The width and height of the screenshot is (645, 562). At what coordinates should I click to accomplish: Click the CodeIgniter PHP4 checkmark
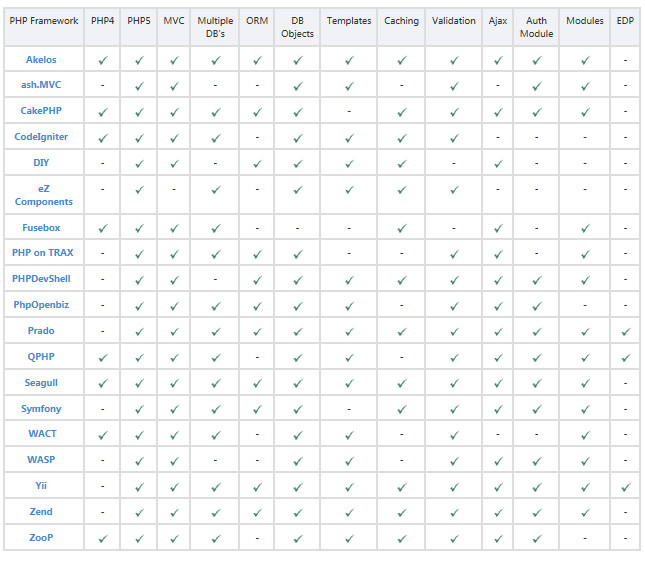pos(103,138)
